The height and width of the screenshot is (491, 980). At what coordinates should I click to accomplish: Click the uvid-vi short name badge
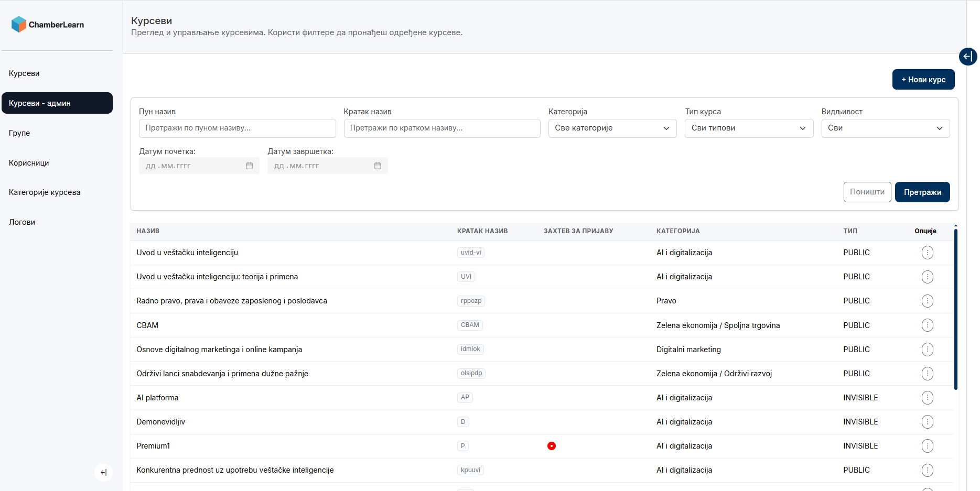(471, 253)
